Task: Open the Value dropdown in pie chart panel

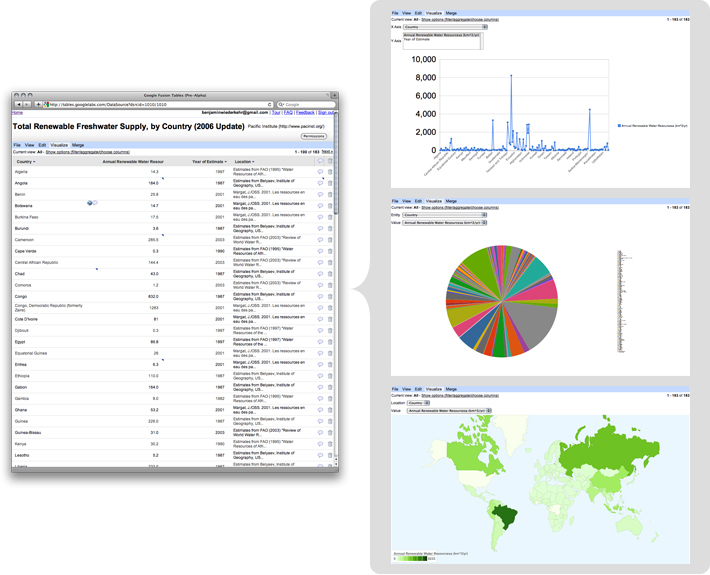Action: (x=445, y=223)
